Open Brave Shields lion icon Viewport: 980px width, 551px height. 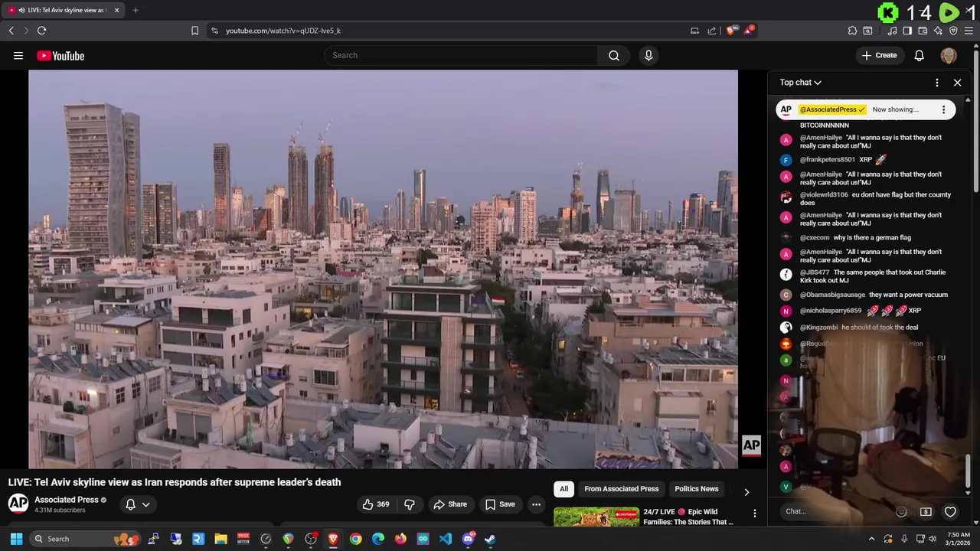pyautogui.click(x=730, y=31)
